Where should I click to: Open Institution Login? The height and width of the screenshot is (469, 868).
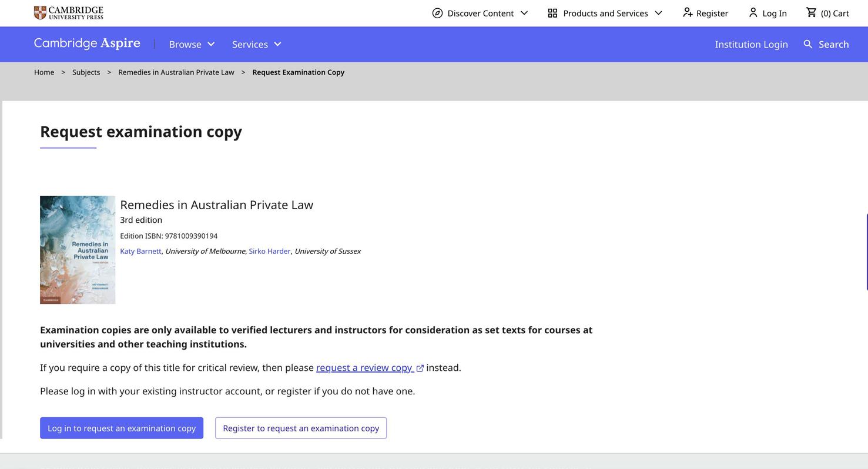751,44
